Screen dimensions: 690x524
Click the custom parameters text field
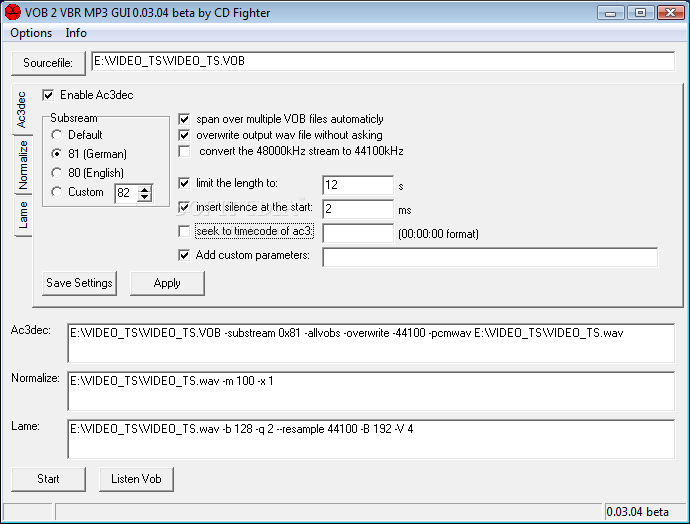click(x=490, y=257)
